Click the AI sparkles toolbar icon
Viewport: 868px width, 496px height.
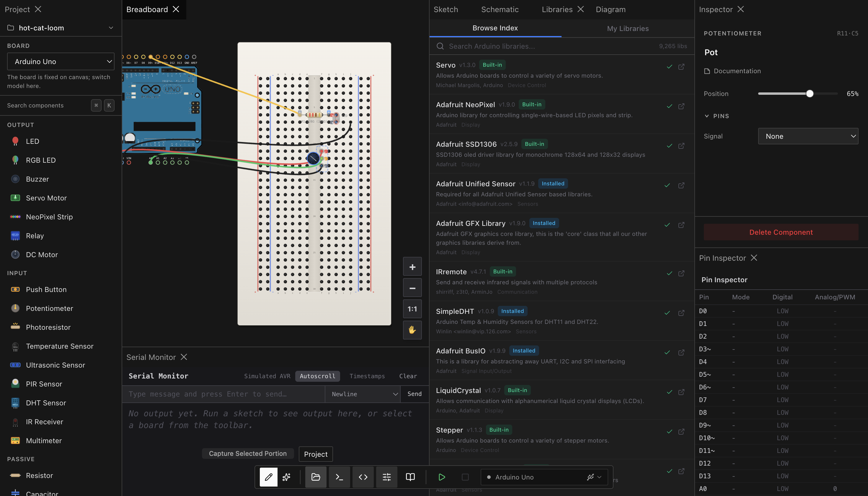coord(286,477)
